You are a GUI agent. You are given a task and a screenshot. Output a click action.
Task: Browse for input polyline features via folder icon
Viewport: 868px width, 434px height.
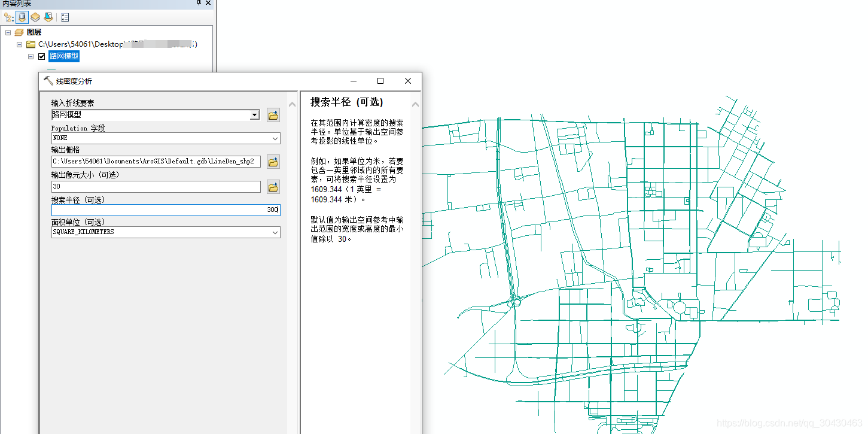(x=273, y=115)
